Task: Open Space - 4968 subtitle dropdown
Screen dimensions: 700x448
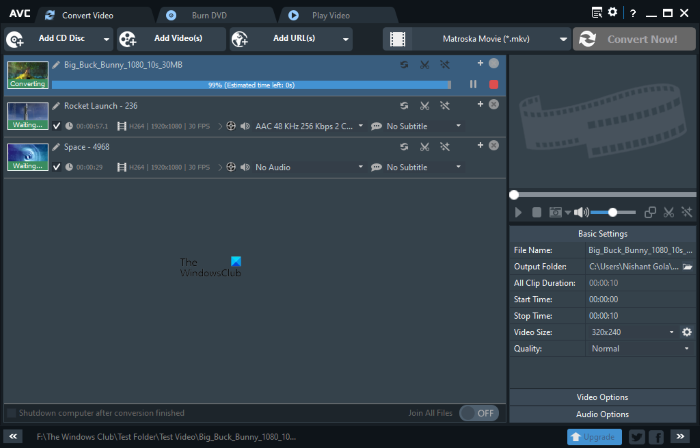Action: coord(458,167)
